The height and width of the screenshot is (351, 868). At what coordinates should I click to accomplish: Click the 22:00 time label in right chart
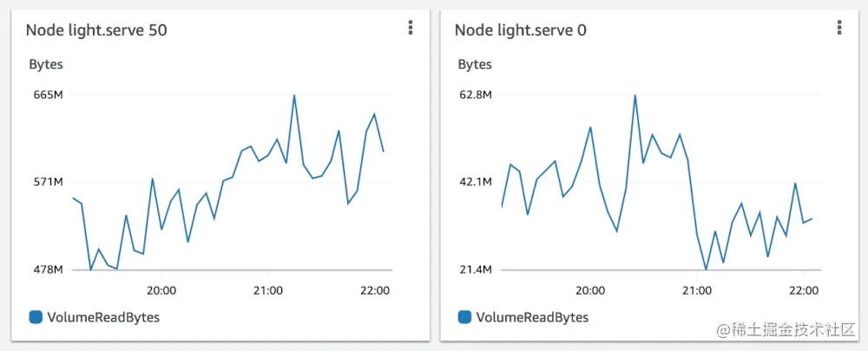(803, 290)
